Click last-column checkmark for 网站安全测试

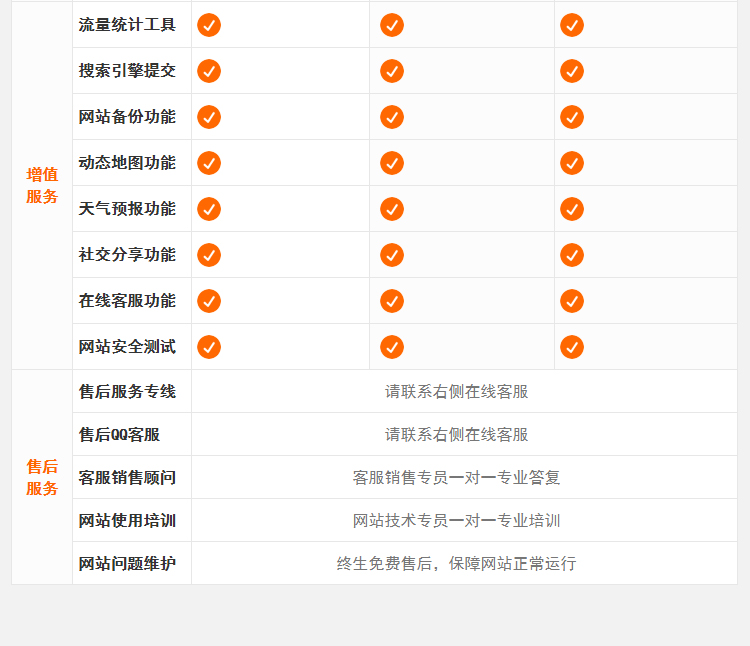(572, 347)
